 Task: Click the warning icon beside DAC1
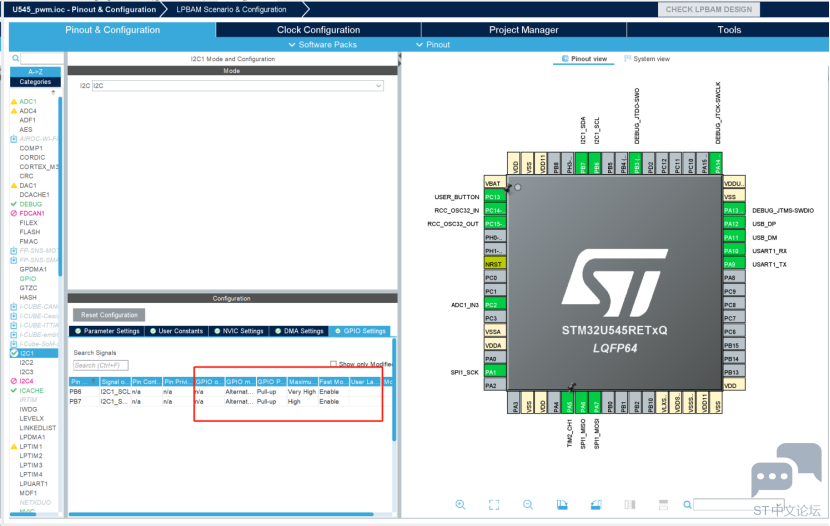(x=14, y=186)
